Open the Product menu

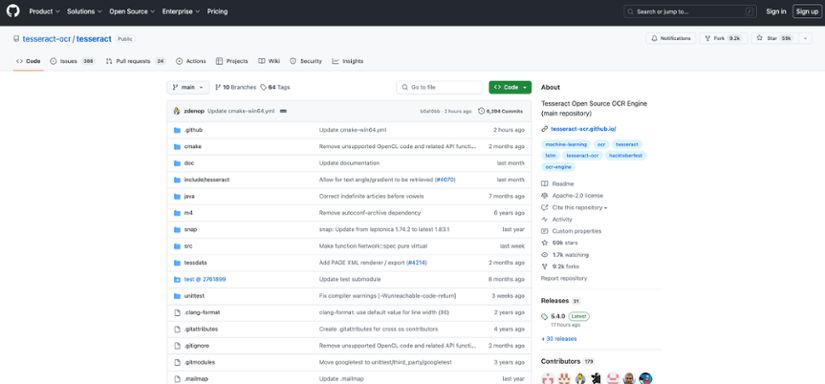(x=44, y=12)
